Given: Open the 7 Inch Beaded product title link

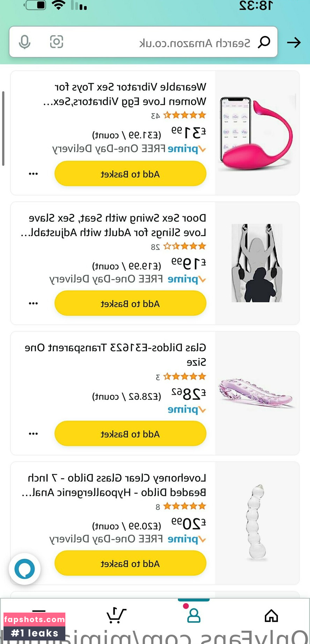Looking at the screenshot, I should click(115, 485).
